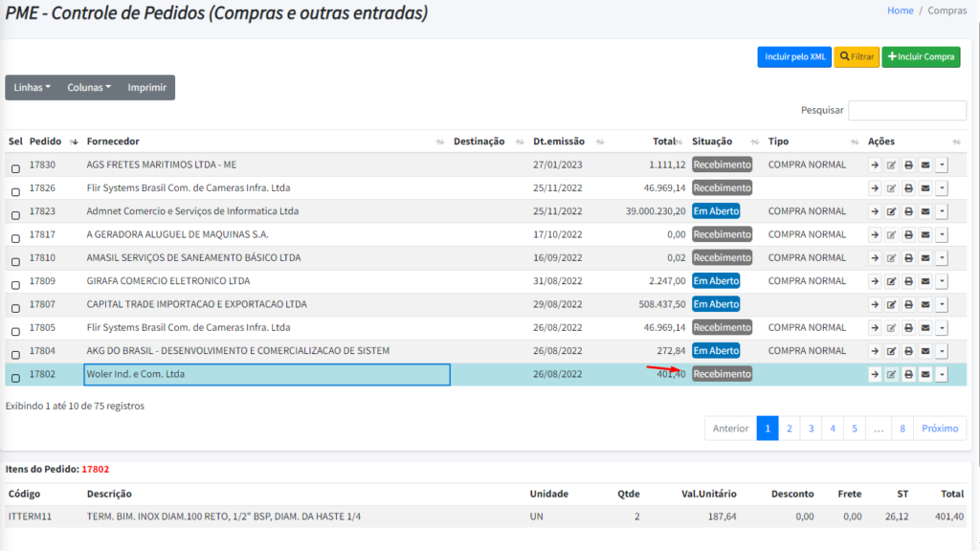This screenshot has width=980, height=551.
Task: Print order 17809 with the printer icon
Action: 908,281
